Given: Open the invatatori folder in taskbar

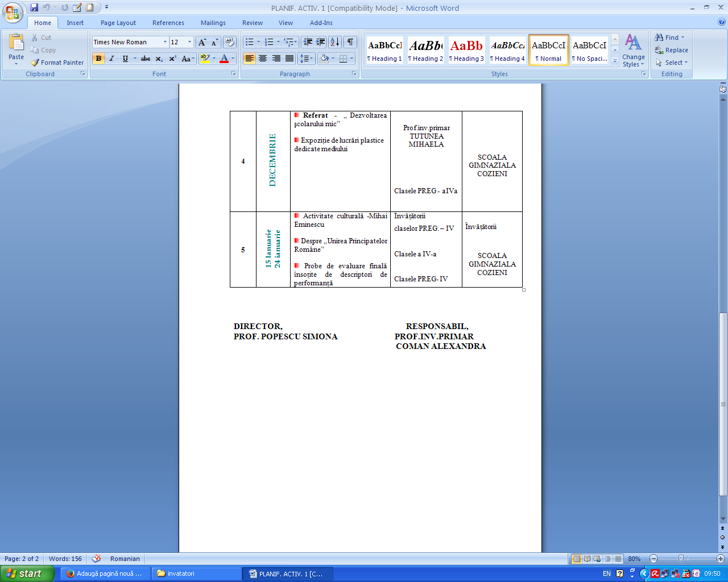Looking at the screenshot, I should tap(197, 573).
